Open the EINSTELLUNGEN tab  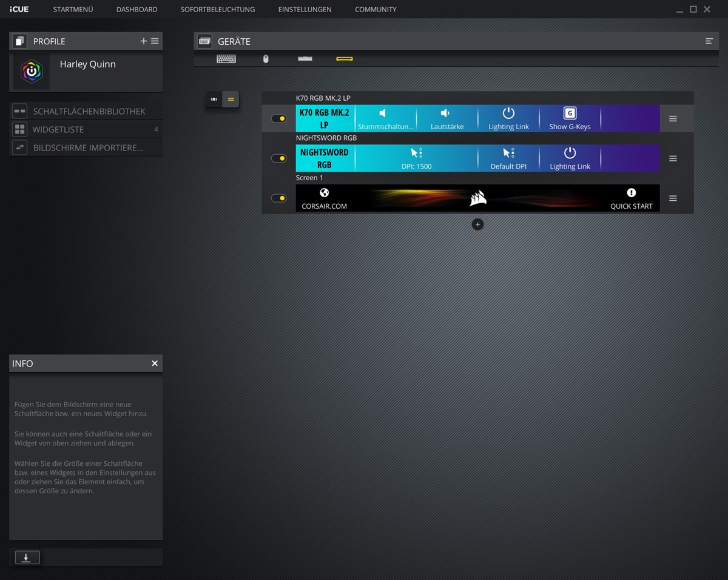[305, 9]
